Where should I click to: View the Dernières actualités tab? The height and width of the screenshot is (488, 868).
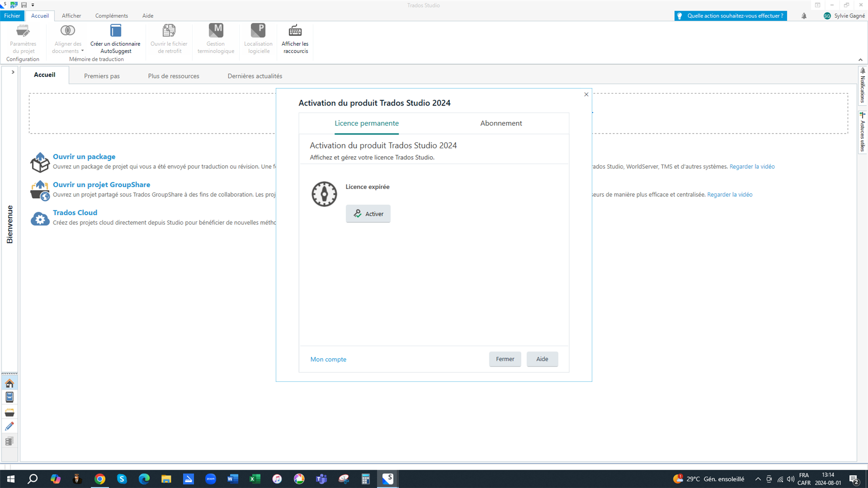point(255,76)
